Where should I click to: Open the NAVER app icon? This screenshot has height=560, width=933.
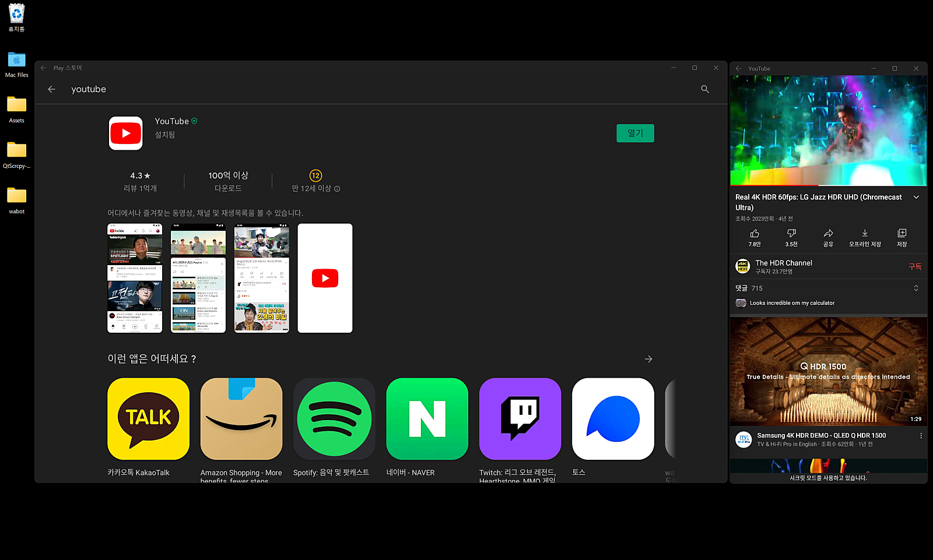pos(427,419)
